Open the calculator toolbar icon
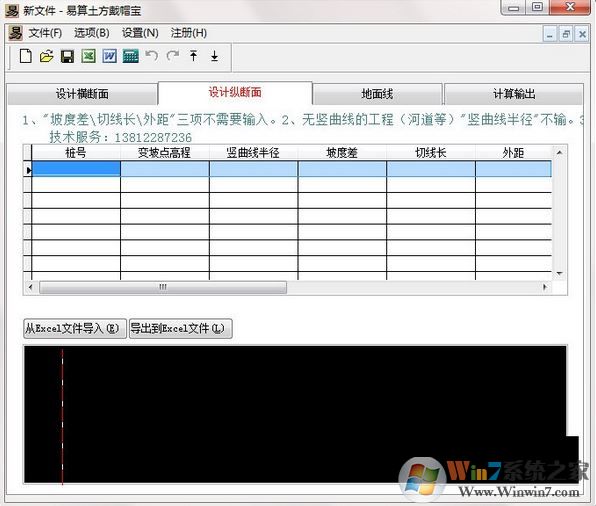 130,57
